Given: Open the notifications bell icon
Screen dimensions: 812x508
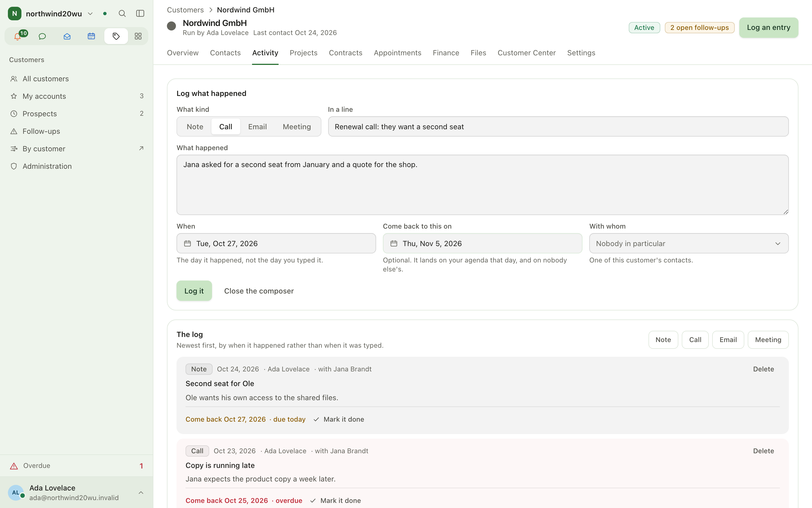Looking at the screenshot, I should [x=17, y=36].
